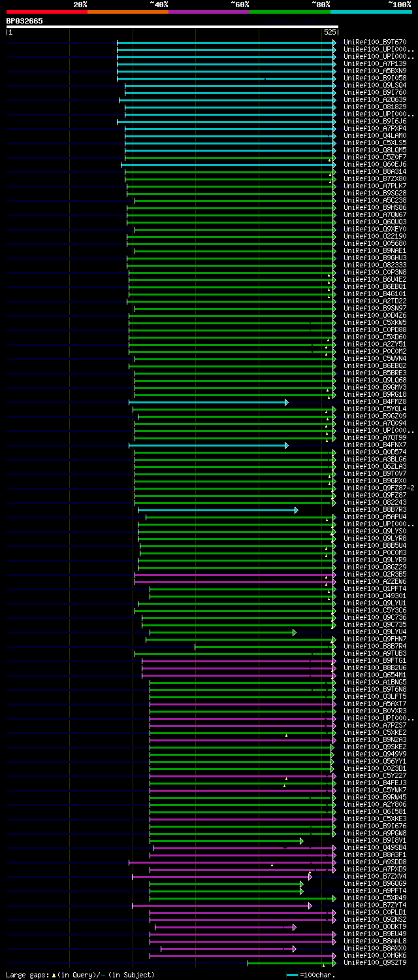418x980 pixels.
Task: Select the UniRef100_Q60EJ6 label
Action: click(x=376, y=165)
